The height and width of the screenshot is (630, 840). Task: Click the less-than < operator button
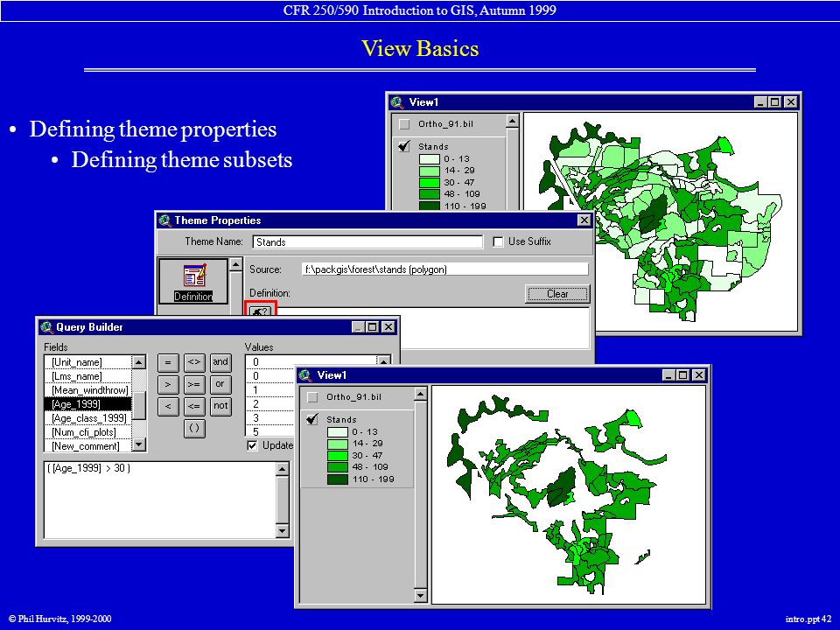(x=168, y=407)
